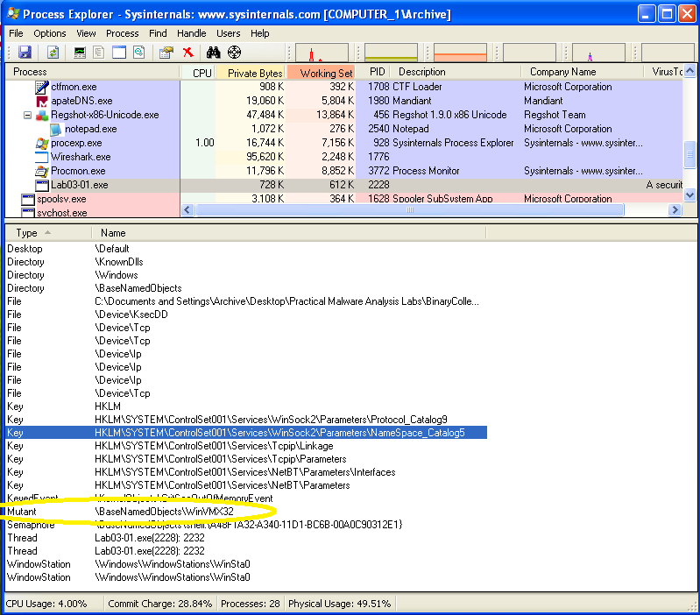Open System Information graph icon

pos(81,53)
